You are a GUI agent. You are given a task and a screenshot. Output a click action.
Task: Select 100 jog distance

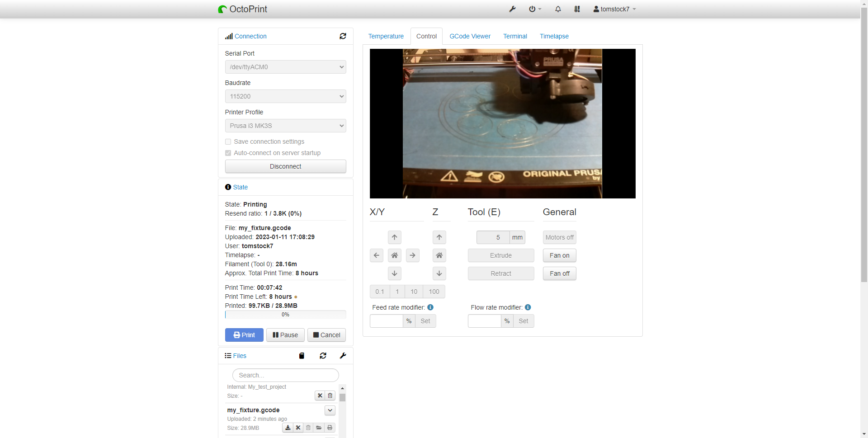coord(434,292)
